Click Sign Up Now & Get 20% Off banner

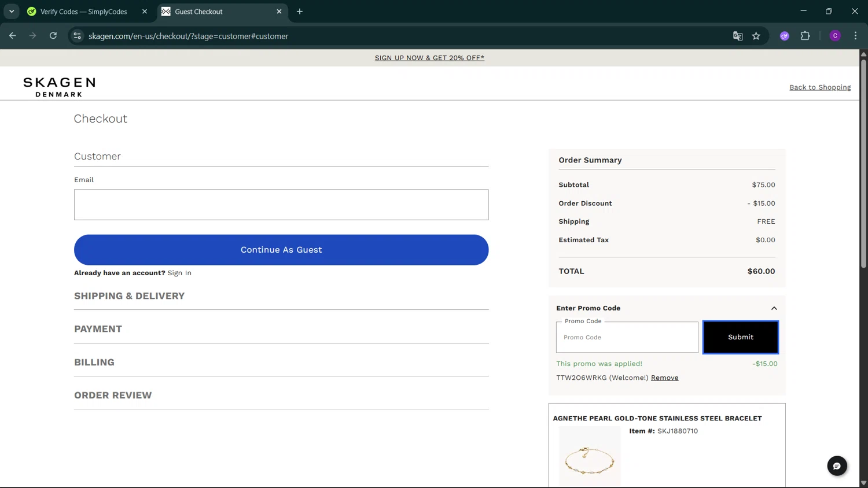tap(429, 58)
